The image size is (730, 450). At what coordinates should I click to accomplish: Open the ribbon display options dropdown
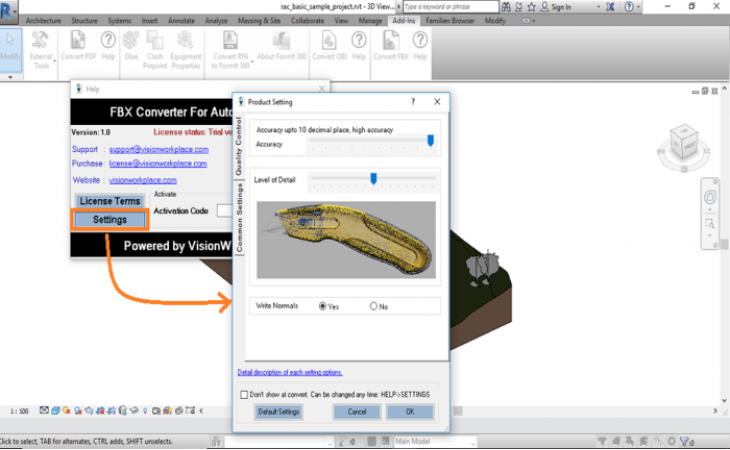click(x=528, y=20)
